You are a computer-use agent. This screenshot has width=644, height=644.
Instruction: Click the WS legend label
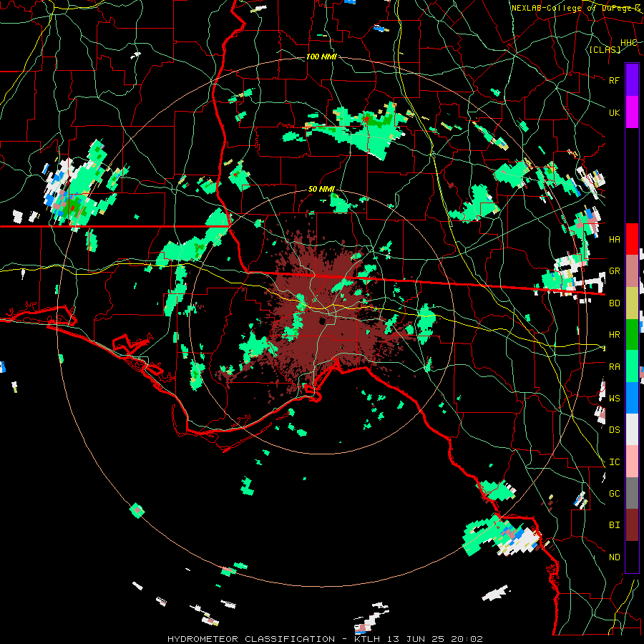click(x=614, y=398)
